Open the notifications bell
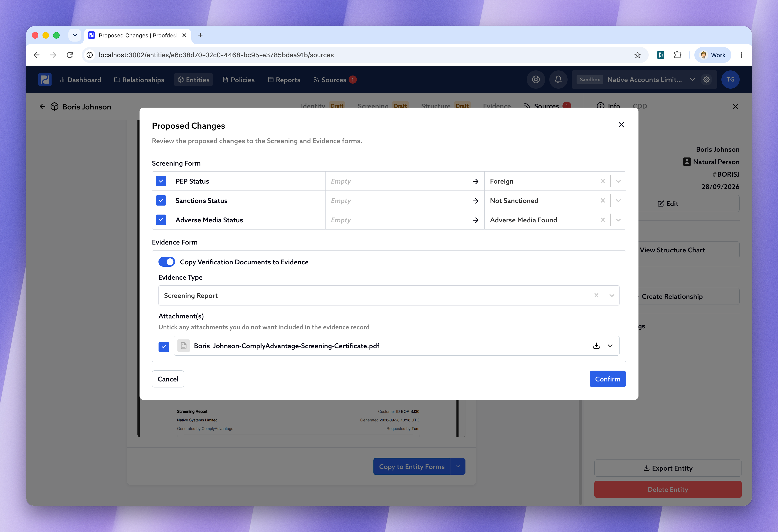Image resolution: width=778 pixels, height=532 pixels. (x=558, y=80)
